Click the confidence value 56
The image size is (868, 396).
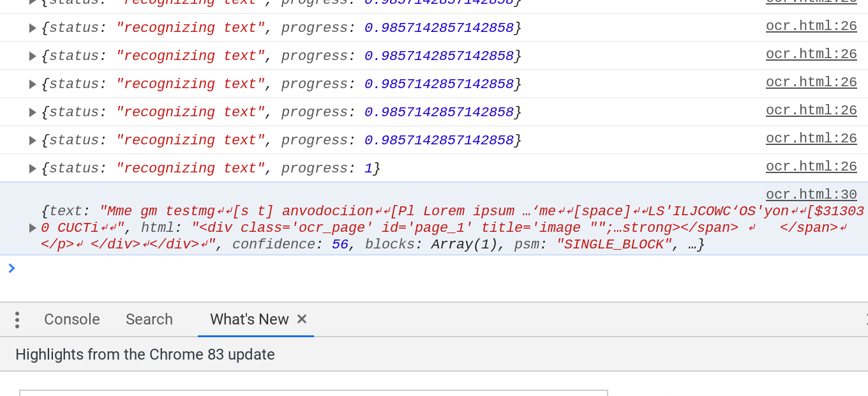(340, 245)
